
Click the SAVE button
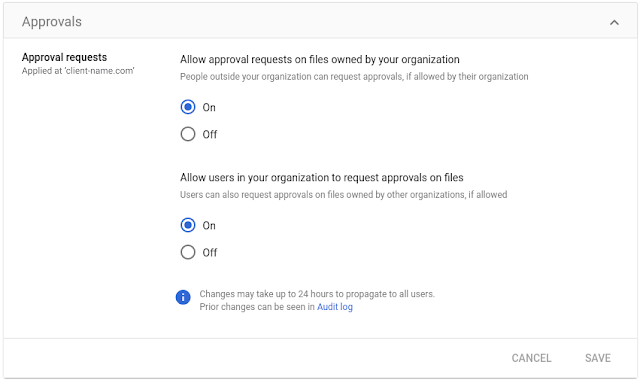[598, 358]
